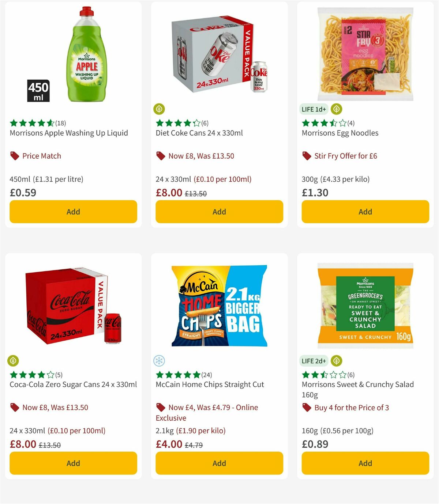This screenshot has height=504, width=439.
Task: Add Morrisons Egg Noodles to basket
Action: [x=365, y=211]
